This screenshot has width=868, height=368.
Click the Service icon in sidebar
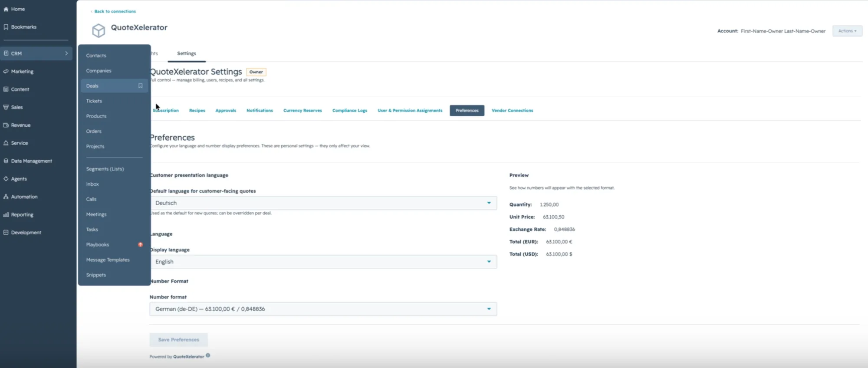pos(6,143)
